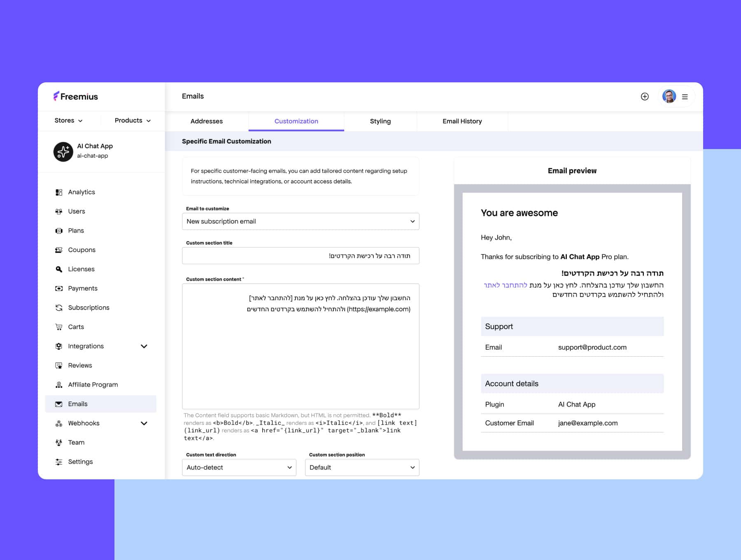The image size is (741, 560).
Task: Open the Custom section position dropdown
Action: click(x=362, y=467)
